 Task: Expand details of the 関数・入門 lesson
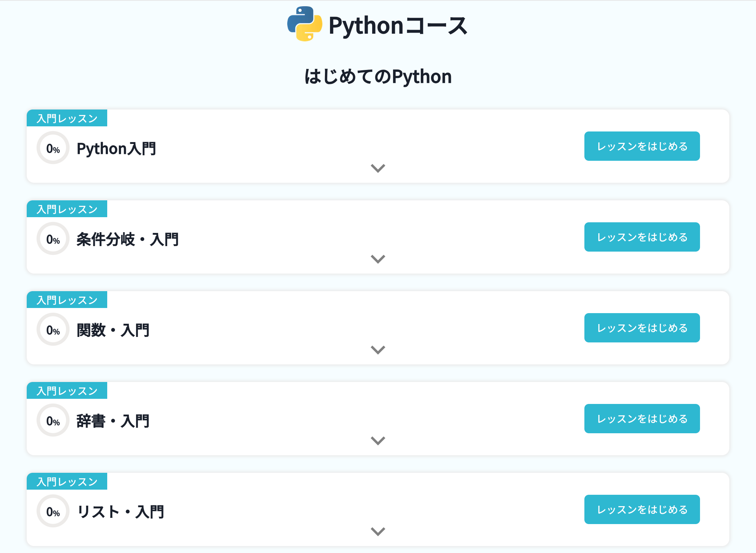[x=378, y=350]
